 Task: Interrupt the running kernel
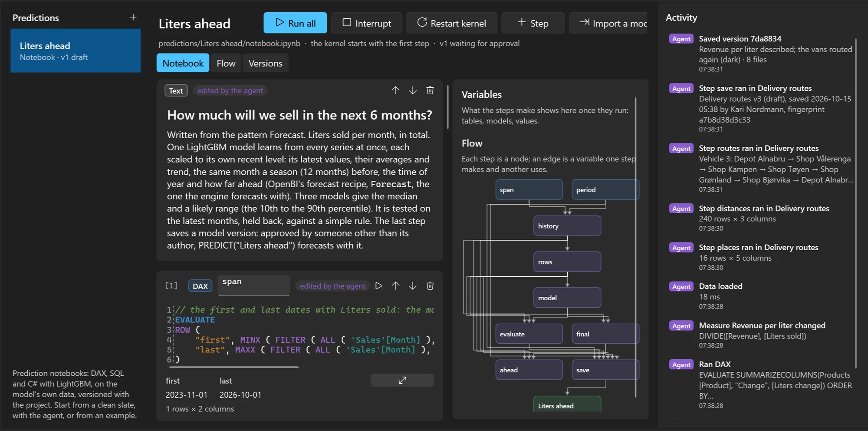click(x=367, y=23)
